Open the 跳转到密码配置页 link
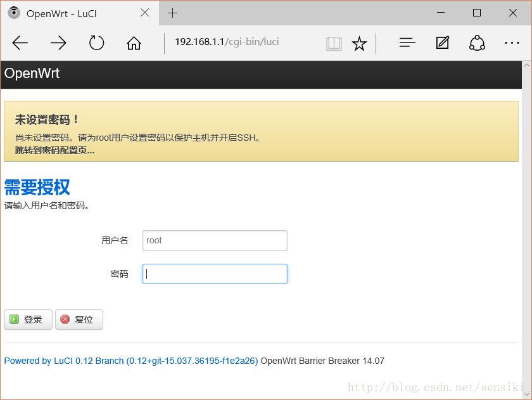 (x=54, y=150)
